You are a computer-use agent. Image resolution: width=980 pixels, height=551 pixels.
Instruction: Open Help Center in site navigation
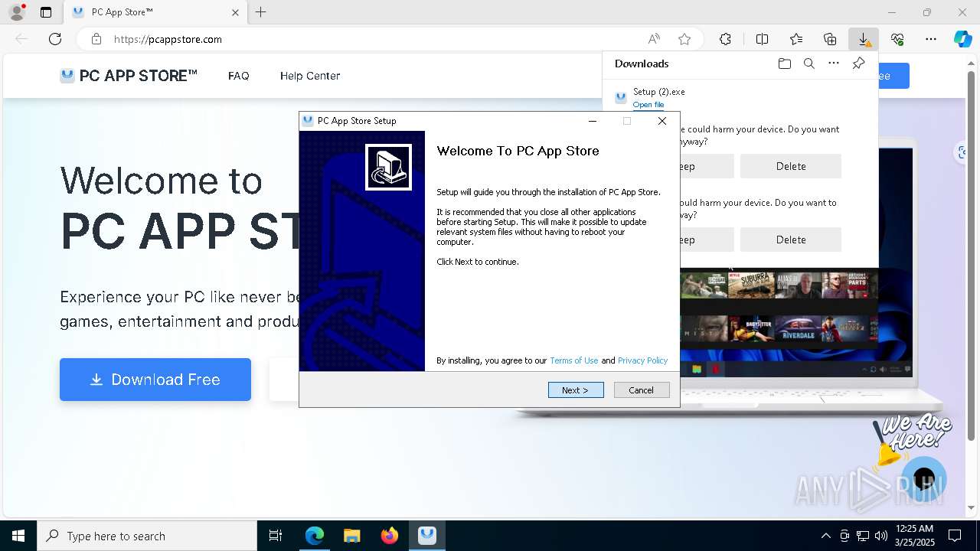click(x=310, y=76)
